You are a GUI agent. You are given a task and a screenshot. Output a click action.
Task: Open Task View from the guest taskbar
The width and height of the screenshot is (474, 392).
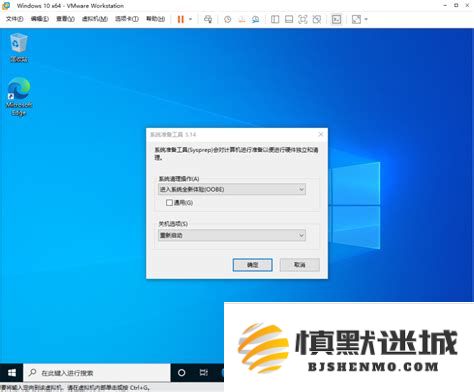[204, 373]
